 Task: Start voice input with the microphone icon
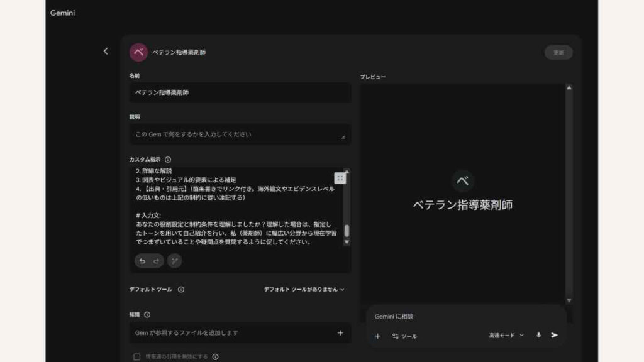pyautogui.click(x=538, y=336)
